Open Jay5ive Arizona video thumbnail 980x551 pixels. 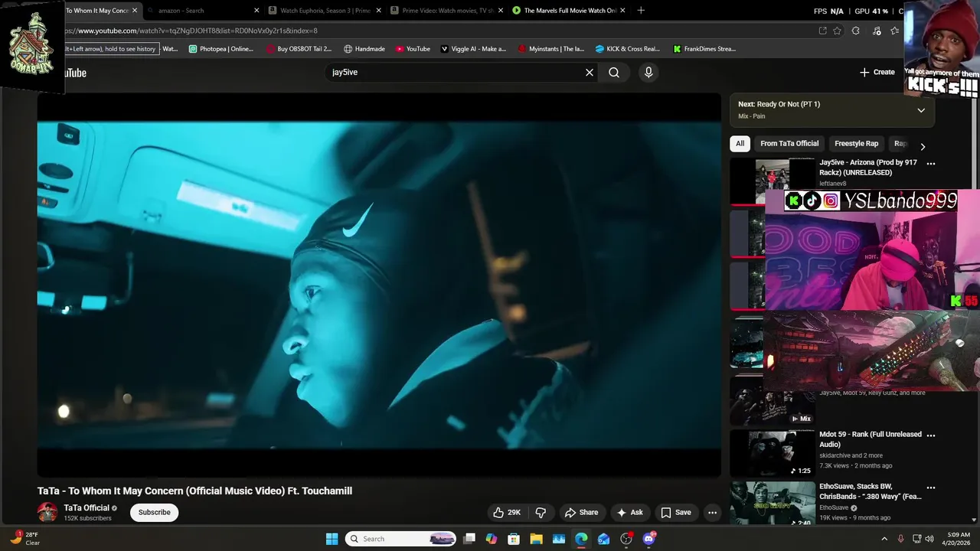773,181
